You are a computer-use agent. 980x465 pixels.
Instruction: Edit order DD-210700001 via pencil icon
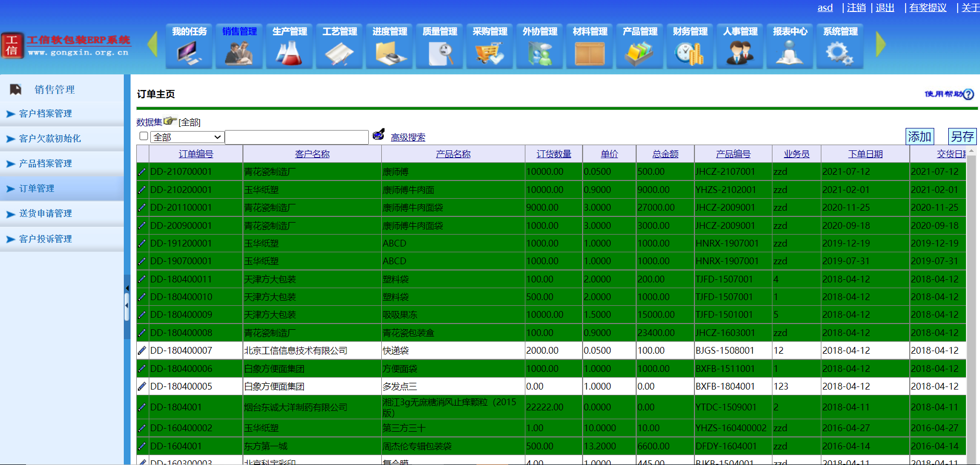pos(142,172)
